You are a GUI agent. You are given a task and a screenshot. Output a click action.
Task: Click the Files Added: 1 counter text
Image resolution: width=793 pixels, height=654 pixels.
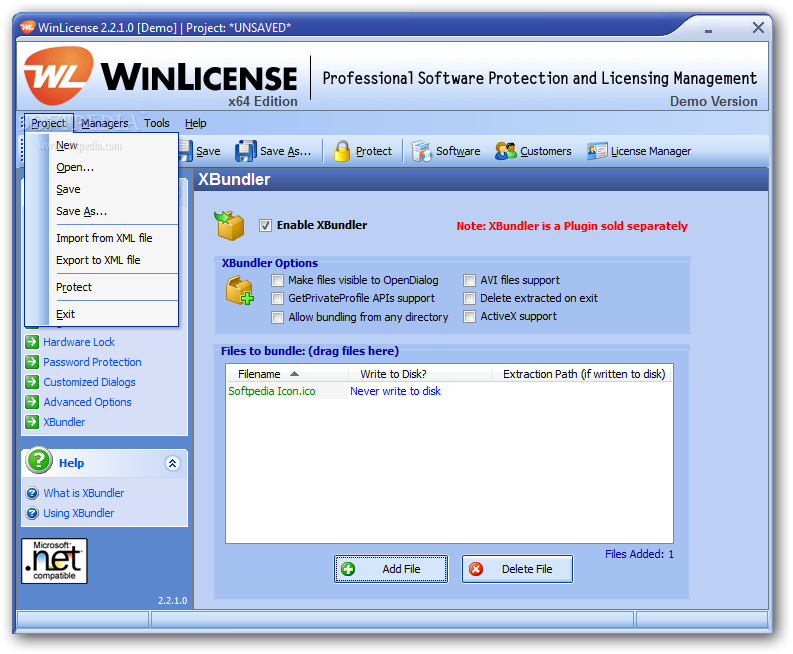click(639, 554)
